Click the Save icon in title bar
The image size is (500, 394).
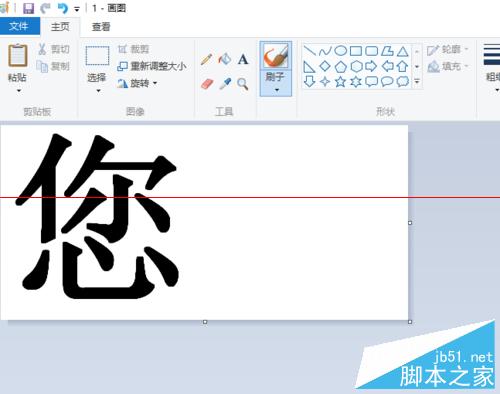pos(28,8)
